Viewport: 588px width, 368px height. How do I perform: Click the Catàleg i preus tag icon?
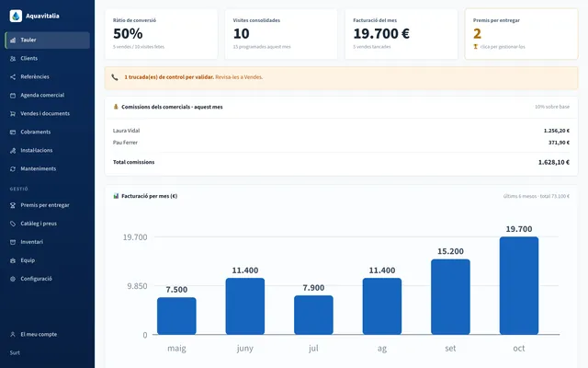(13, 224)
